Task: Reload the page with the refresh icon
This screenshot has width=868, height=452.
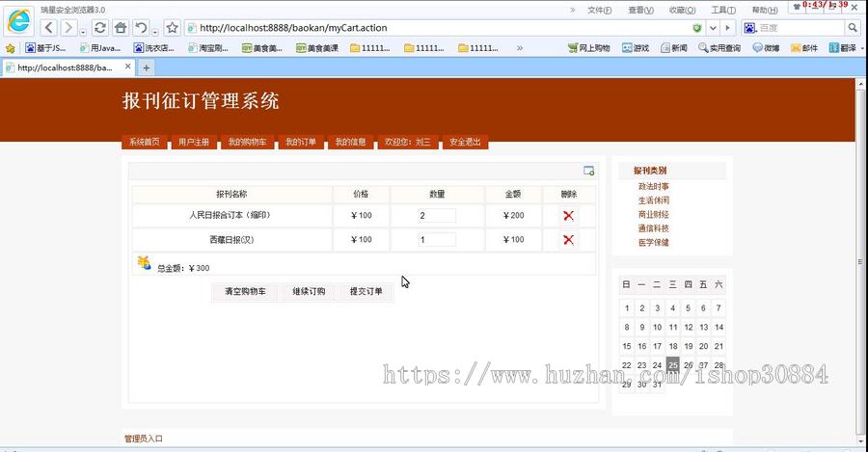Action: pyautogui.click(x=100, y=28)
